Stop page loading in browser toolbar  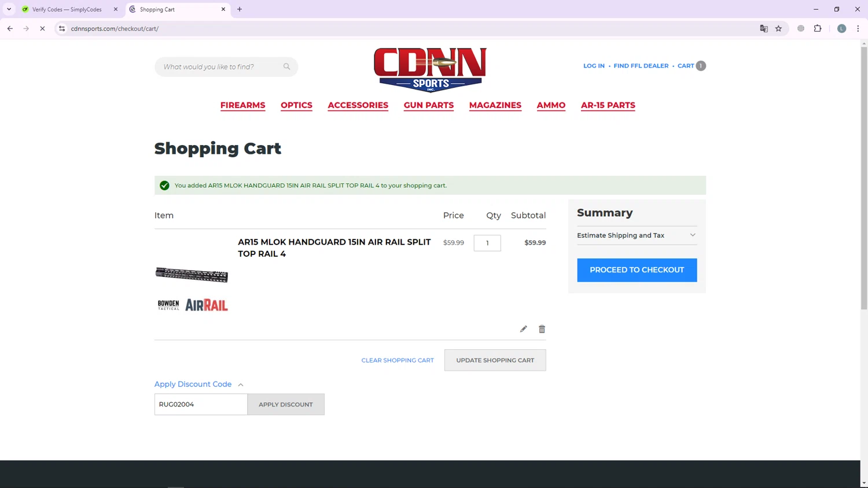tap(42, 28)
